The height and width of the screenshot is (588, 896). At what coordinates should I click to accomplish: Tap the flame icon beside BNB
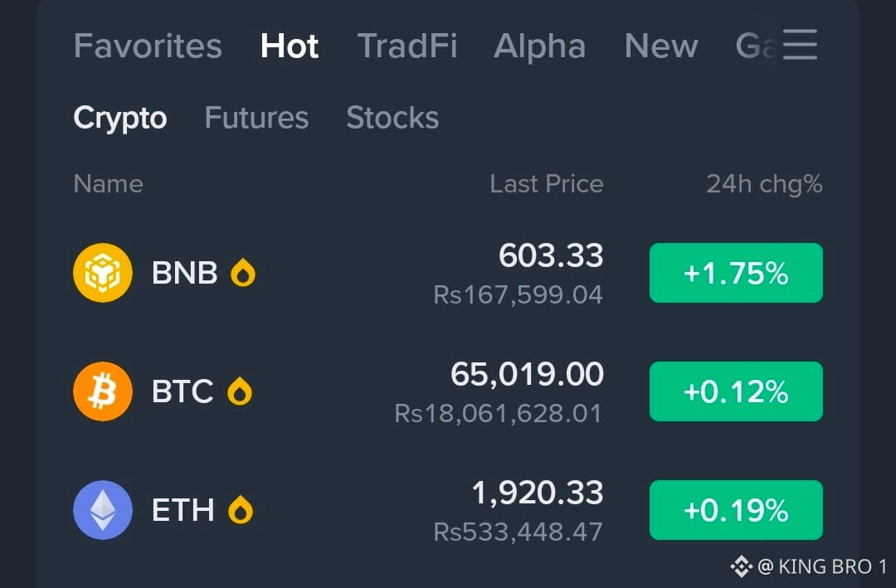coord(243,273)
